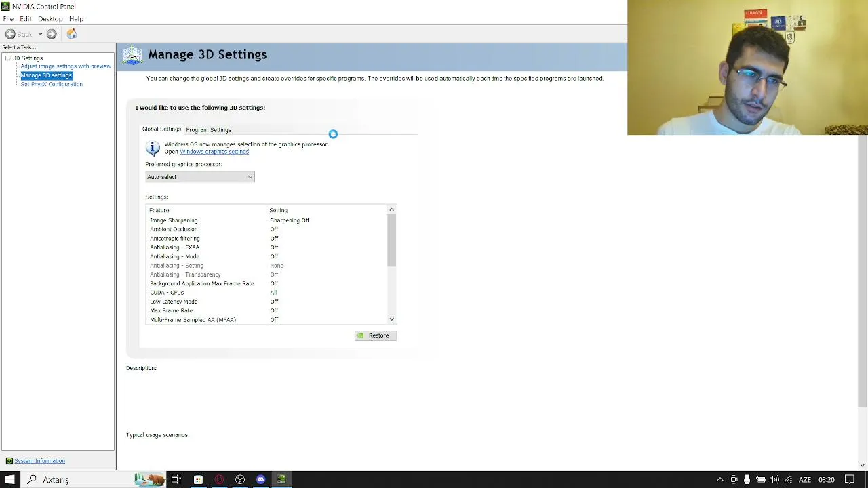Open the File menu
The width and height of the screenshot is (868, 488).
(8, 19)
